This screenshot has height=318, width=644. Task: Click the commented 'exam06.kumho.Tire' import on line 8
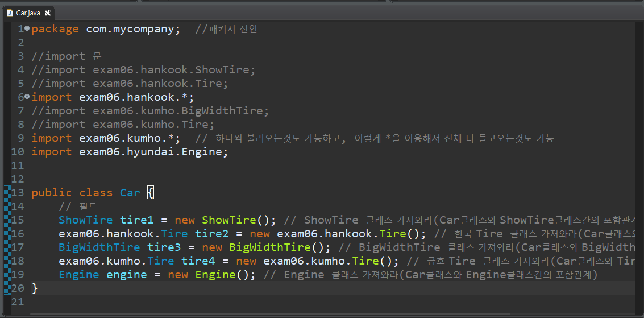[x=150, y=125]
